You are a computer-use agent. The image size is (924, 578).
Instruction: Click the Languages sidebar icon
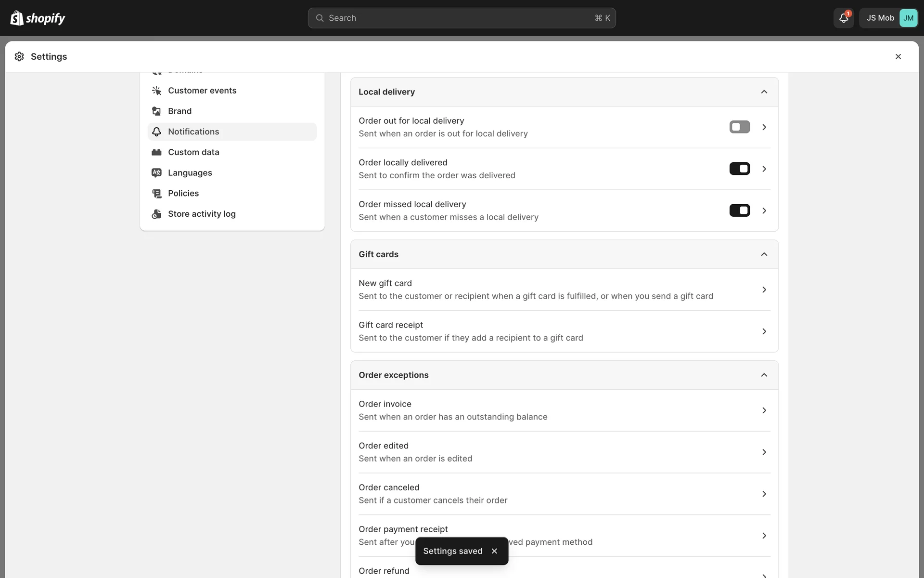(156, 173)
